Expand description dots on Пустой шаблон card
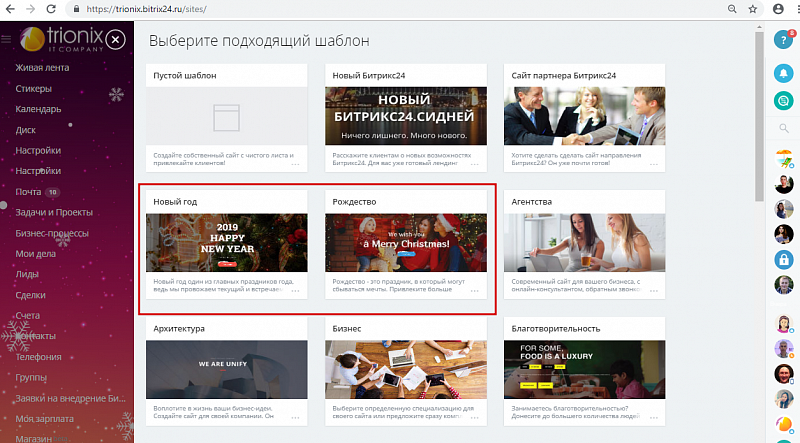The image size is (800, 443). click(295, 164)
